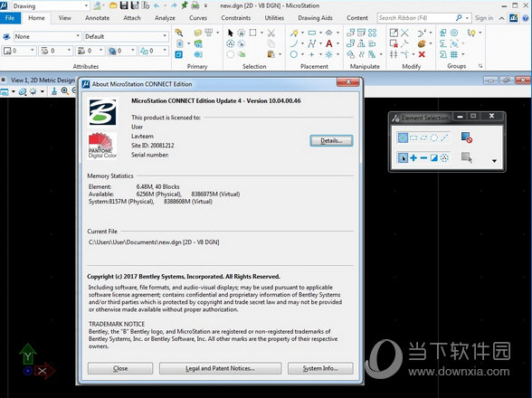Switch to the Annotate ribbon tab
Viewport: 532px width, 398px height.
[97, 18]
